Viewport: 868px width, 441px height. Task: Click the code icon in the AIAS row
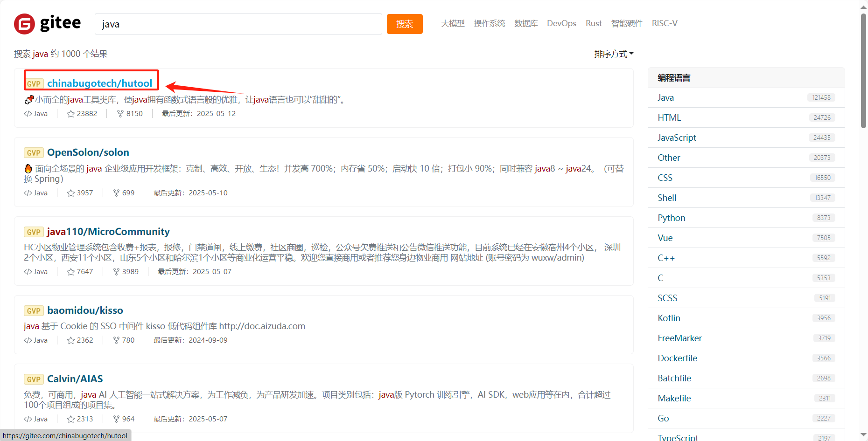pyautogui.click(x=28, y=419)
